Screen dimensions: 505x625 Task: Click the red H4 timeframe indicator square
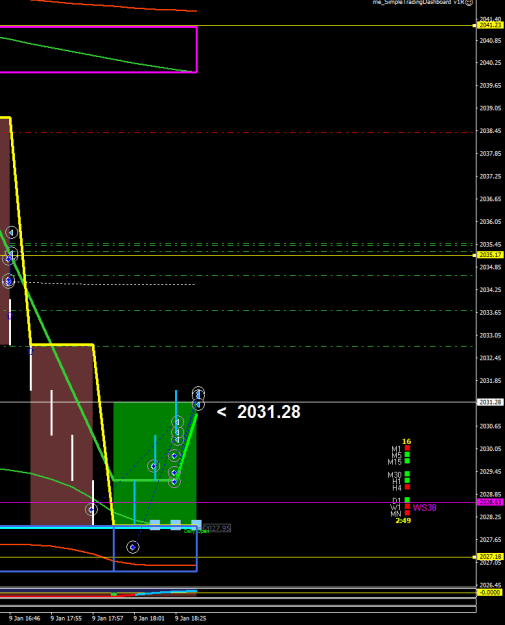(x=407, y=487)
